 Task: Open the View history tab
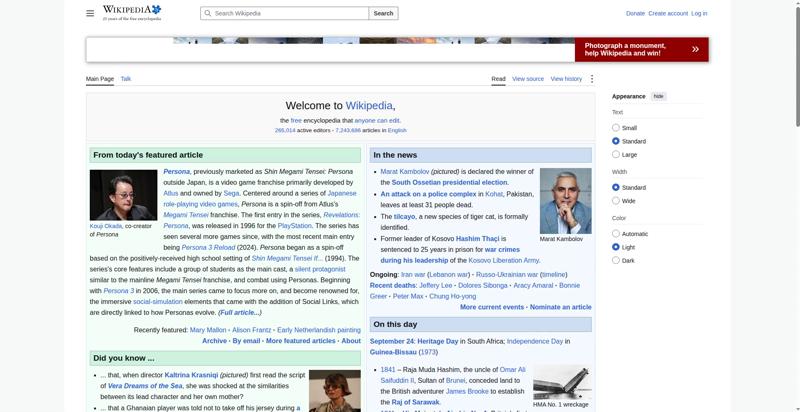point(566,79)
